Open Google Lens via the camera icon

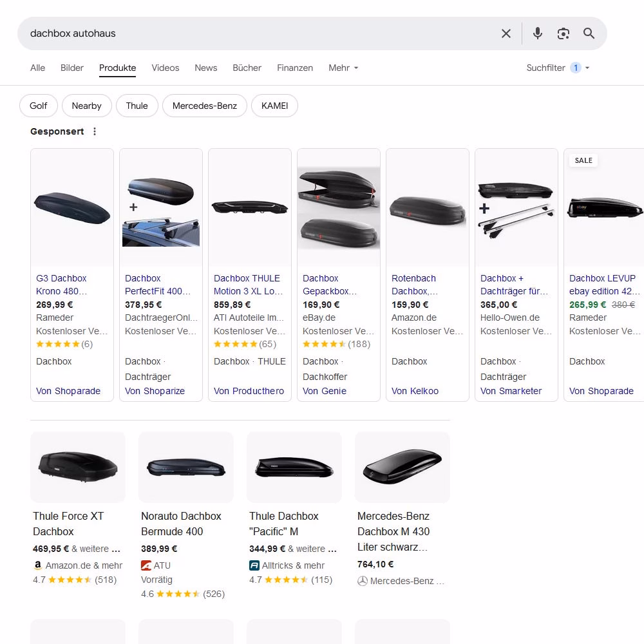click(x=563, y=33)
